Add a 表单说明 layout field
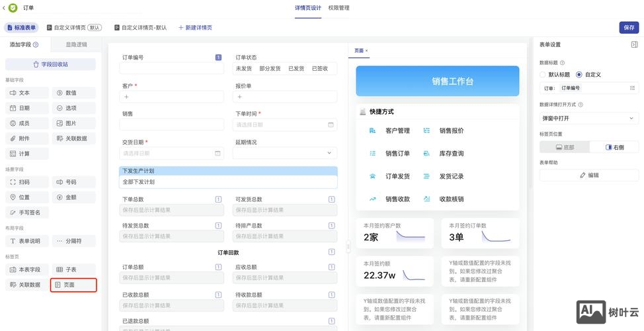The width and height of the screenshot is (644, 331). click(26, 241)
